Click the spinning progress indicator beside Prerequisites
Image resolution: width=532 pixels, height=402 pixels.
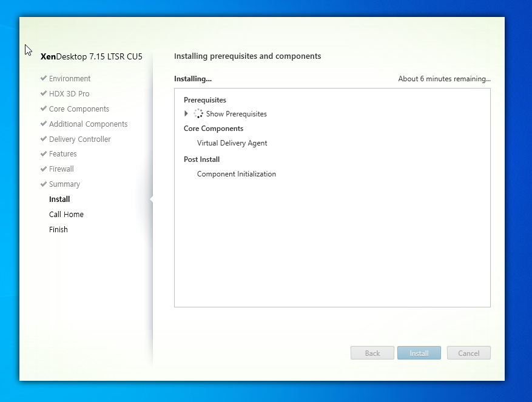tap(198, 113)
